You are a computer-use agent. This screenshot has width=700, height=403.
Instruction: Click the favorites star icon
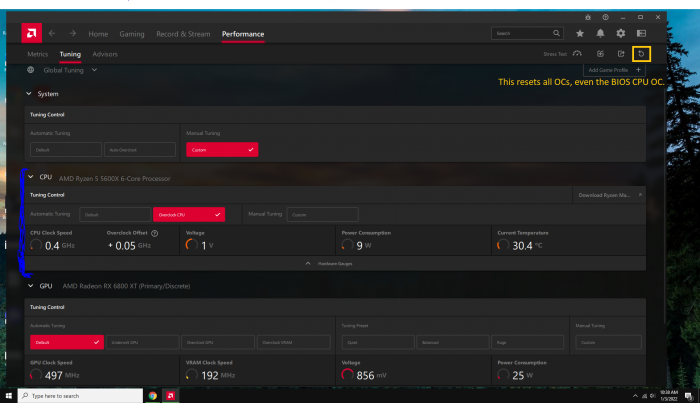[580, 34]
